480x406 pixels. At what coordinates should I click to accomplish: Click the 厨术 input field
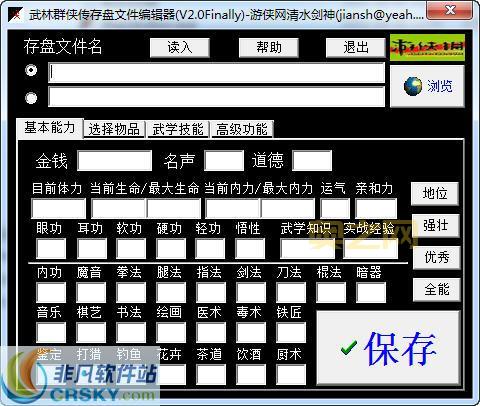291,375
